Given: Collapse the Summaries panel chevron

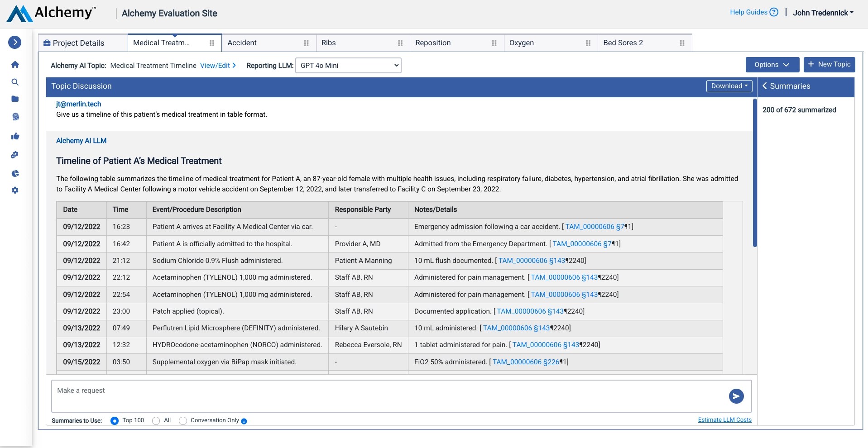Looking at the screenshot, I should click(x=765, y=86).
